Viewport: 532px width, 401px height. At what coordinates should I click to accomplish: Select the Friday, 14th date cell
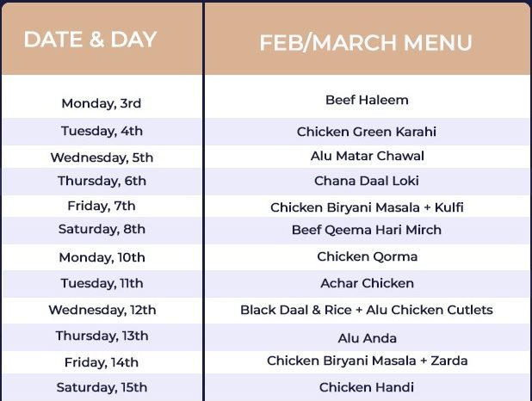point(102,362)
